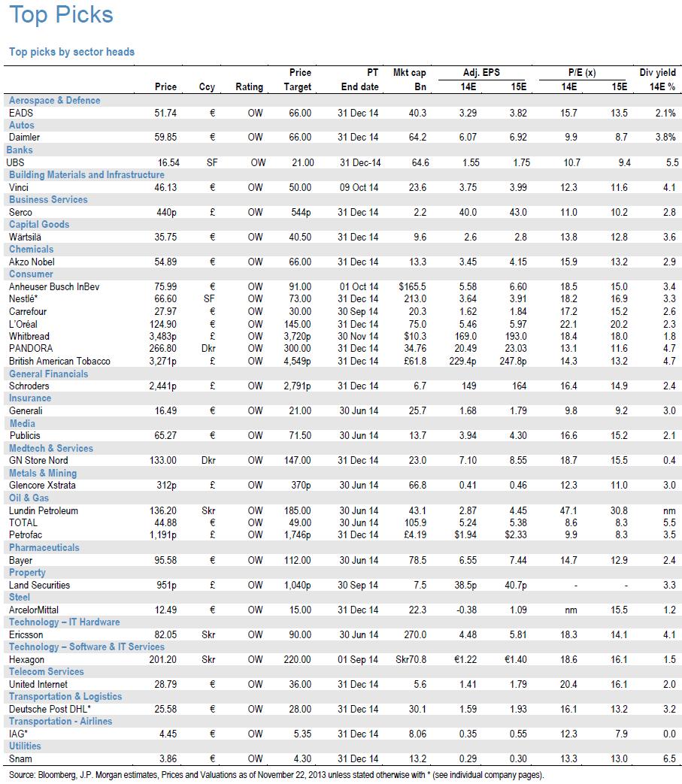Click the "Medtech & Services" sector heading
This screenshot has height=784, width=682.
tap(51, 449)
